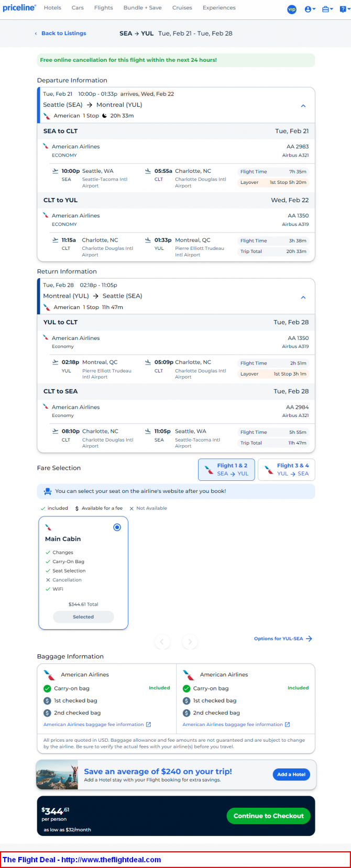Viewport: 351px width, 868px height.
Task: Switch to Flight 3 & 4 YUL→SEA fare tab
Action: [x=286, y=469]
